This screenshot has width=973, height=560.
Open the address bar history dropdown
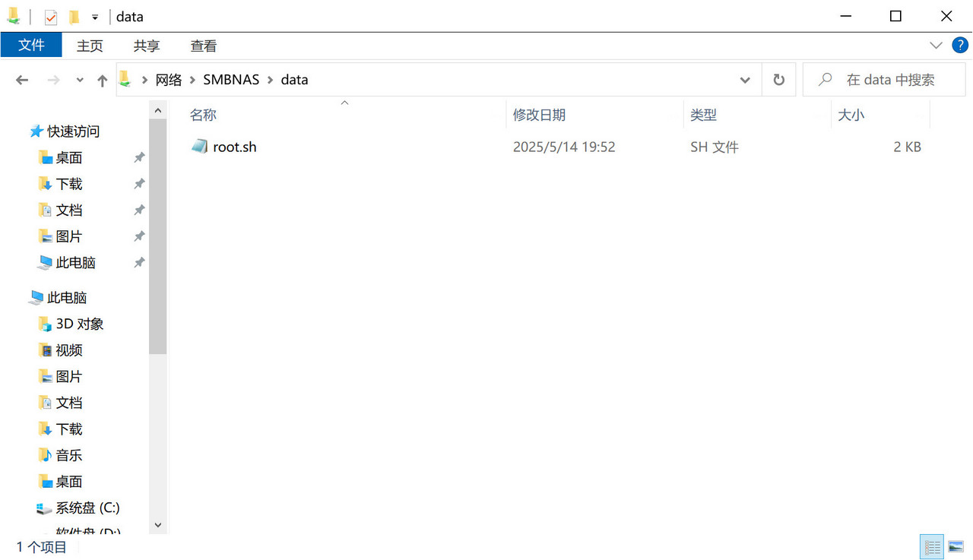click(745, 80)
